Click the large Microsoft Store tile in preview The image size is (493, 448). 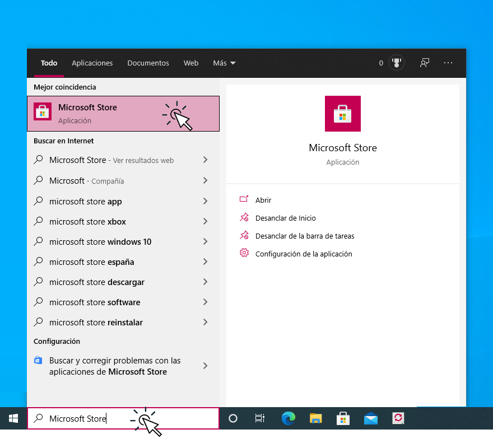(x=343, y=114)
